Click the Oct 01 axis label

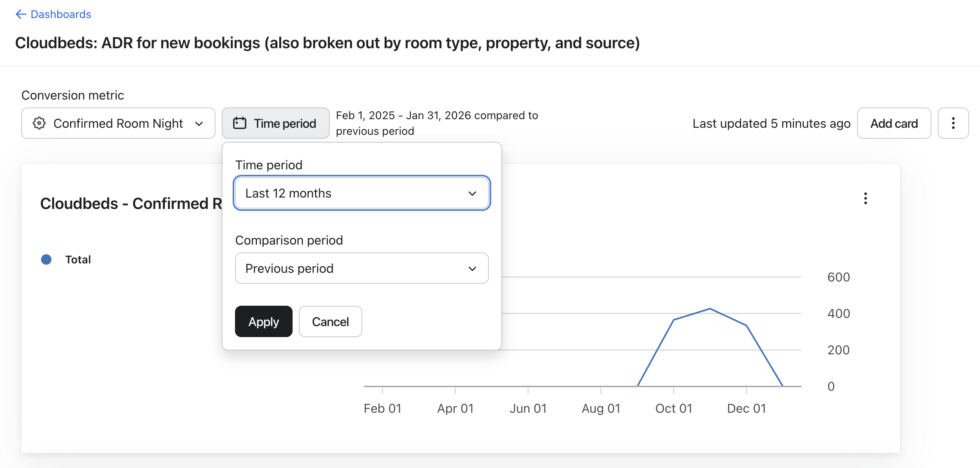coord(673,408)
